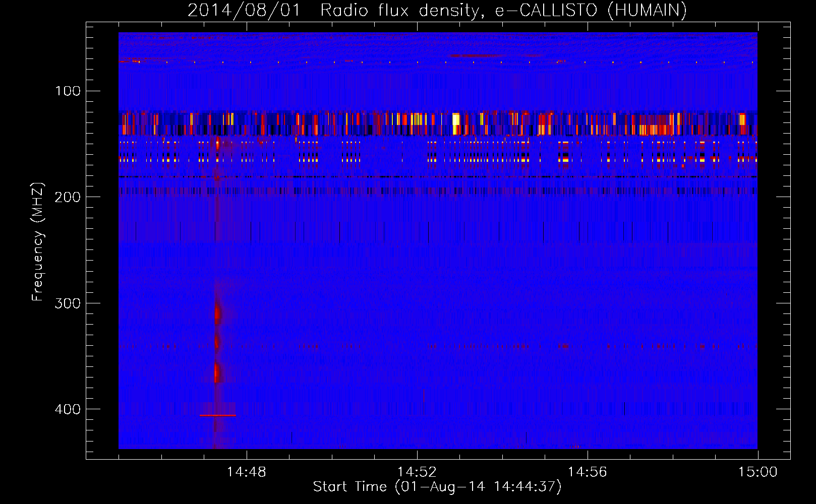
Task: Click the 100 MHz frequency tick label
Action: (x=68, y=91)
